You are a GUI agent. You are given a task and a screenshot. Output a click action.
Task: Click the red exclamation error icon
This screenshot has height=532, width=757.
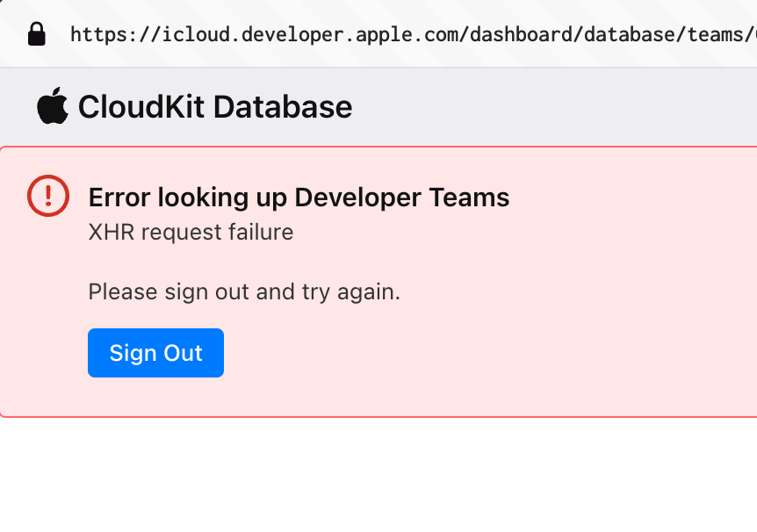(x=48, y=196)
